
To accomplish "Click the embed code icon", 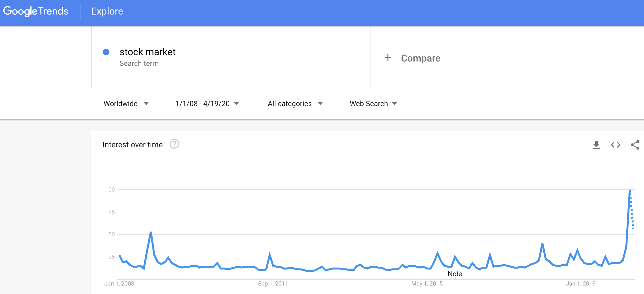I will tap(615, 145).
